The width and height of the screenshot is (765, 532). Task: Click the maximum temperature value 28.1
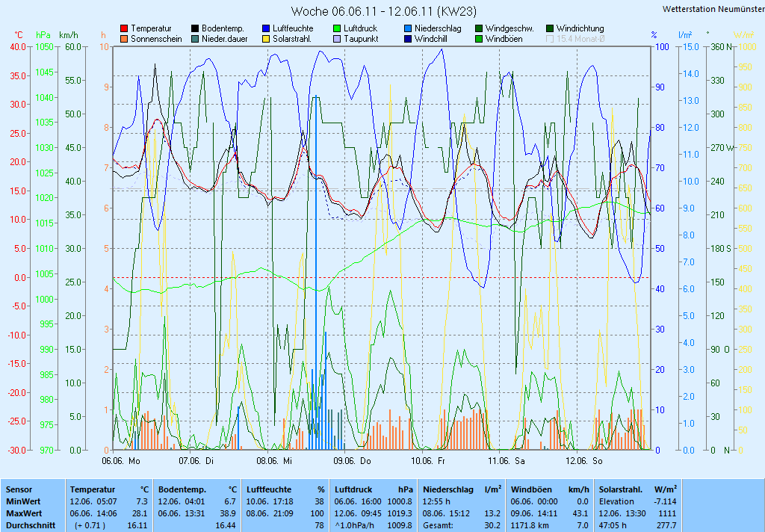[140, 514]
